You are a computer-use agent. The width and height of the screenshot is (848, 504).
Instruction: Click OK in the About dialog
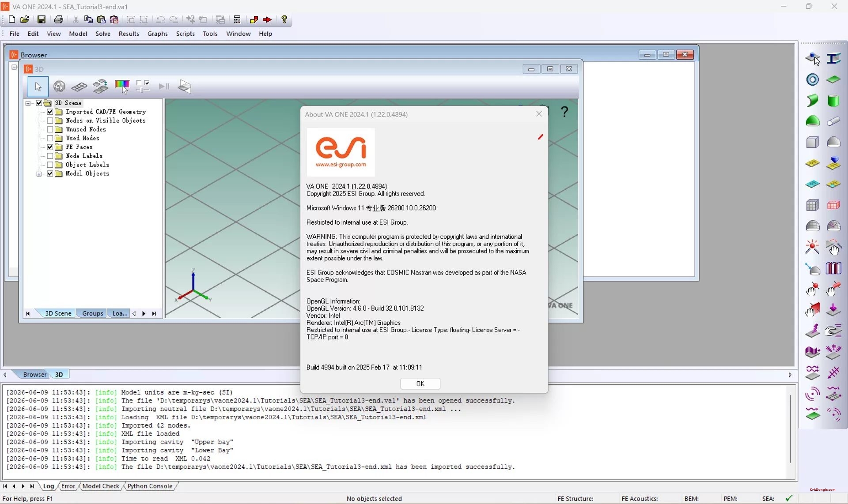420,384
